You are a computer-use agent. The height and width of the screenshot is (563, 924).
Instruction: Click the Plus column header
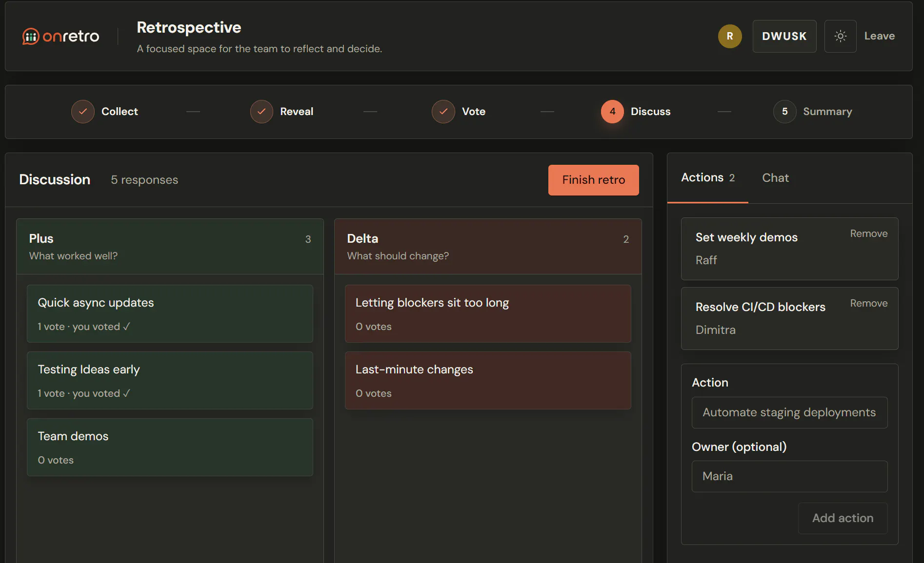pos(170,246)
